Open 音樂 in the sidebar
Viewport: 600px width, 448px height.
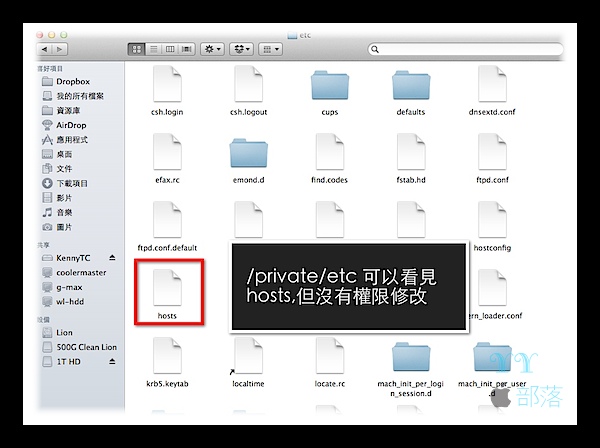click(x=57, y=212)
